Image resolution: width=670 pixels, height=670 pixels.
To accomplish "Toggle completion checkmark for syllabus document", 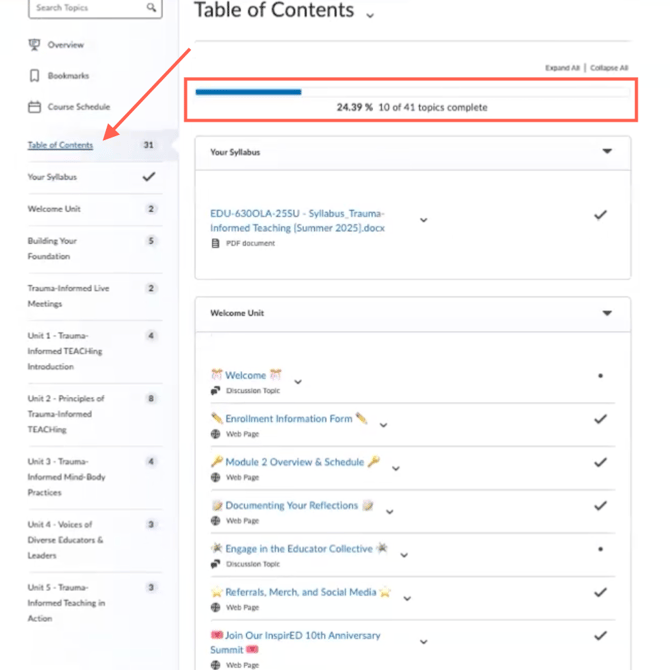I will tap(600, 215).
